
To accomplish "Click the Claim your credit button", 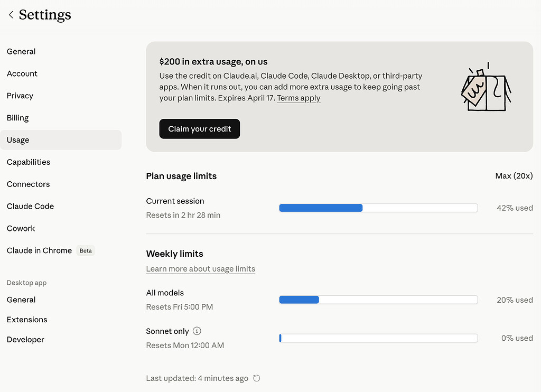I will [199, 129].
